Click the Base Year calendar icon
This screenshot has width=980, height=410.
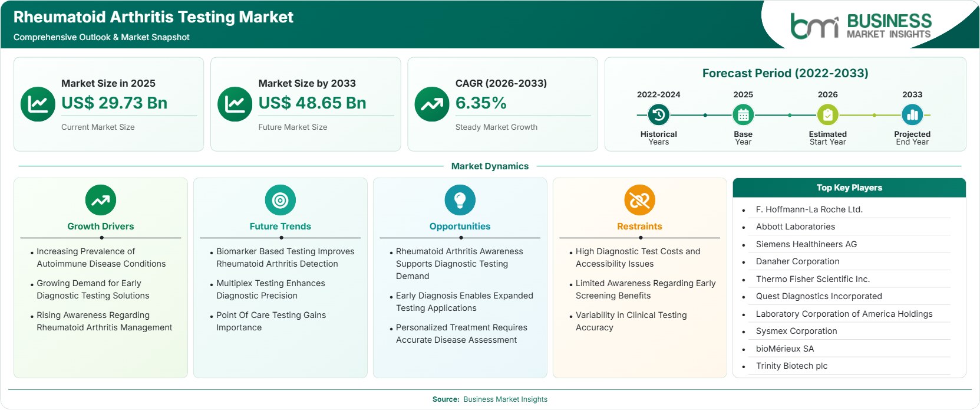743,115
